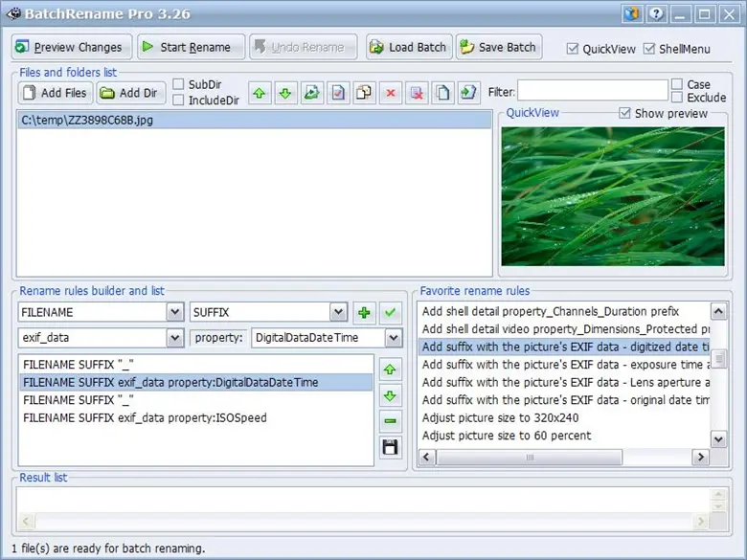Image resolution: width=747 pixels, height=560 pixels.
Task: Click the green minus remove rule icon
Action: pyautogui.click(x=390, y=421)
